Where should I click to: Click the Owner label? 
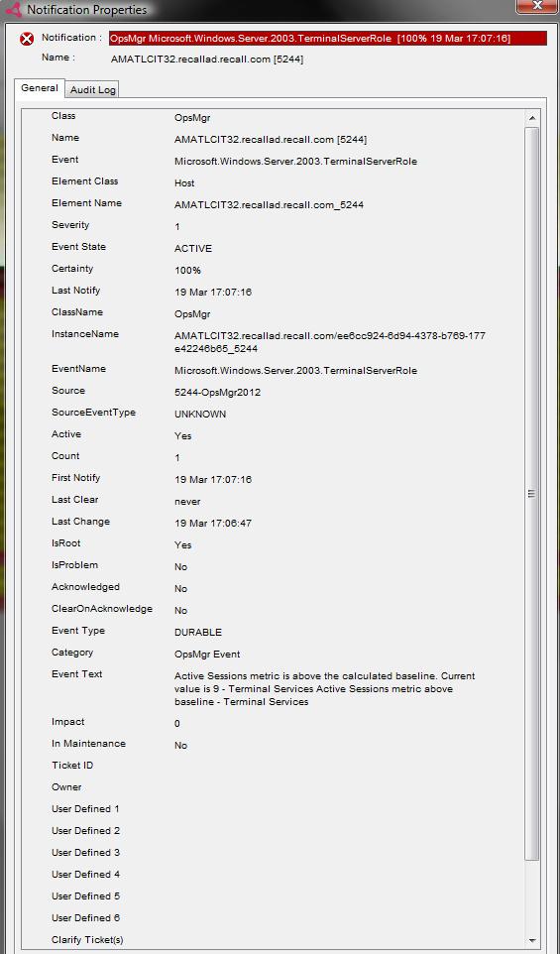click(x=66, y=787)
